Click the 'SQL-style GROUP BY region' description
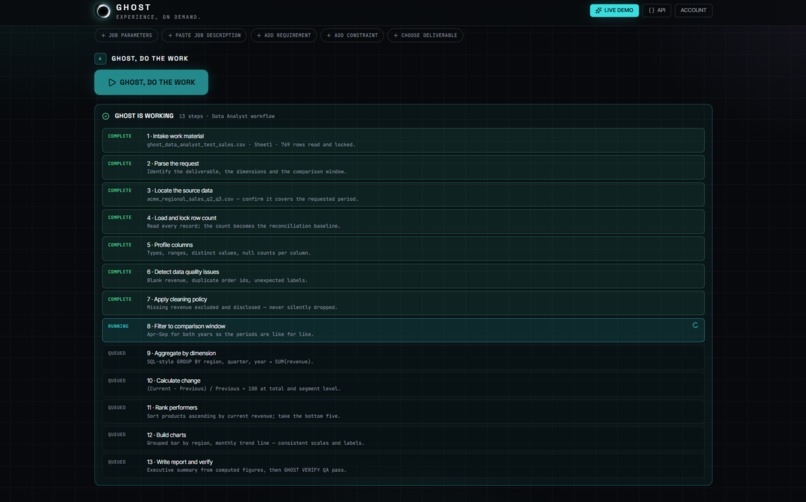Screen dimensions: 806x502 230,362
